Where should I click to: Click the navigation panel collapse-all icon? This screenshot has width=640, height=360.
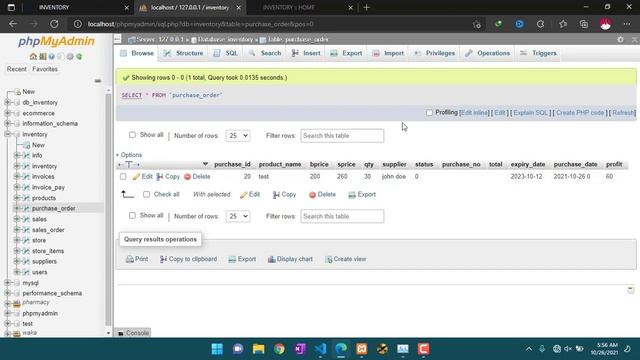[x=98, y=81]
